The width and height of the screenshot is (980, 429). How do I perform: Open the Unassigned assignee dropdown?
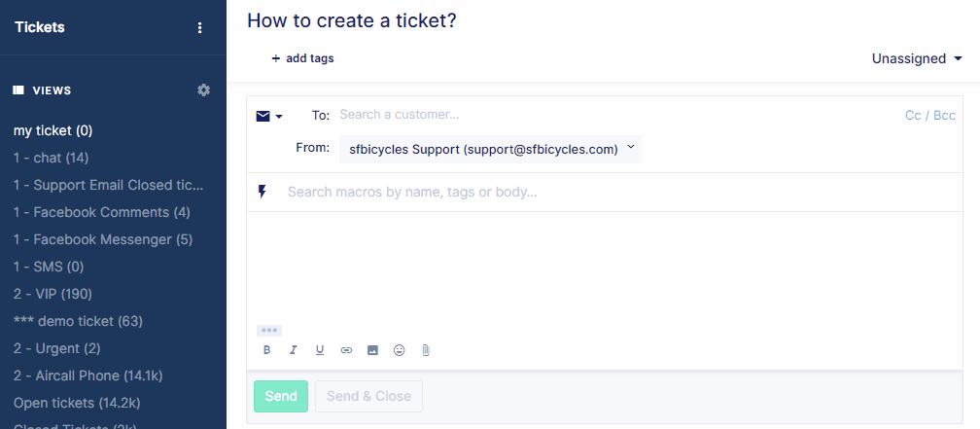point(917,58)
